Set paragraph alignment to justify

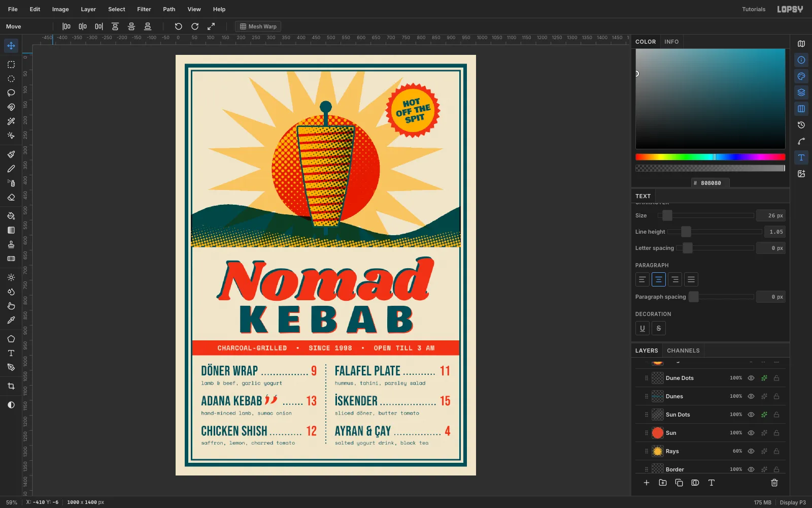[x=691, y=279]
